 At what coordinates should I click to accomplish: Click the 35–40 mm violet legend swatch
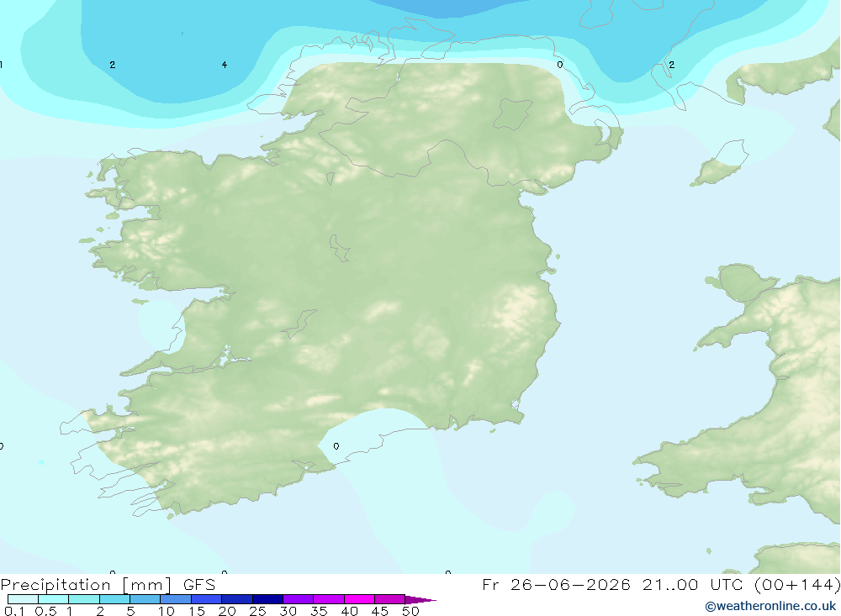pyautogui.click(x=329, y=599)
